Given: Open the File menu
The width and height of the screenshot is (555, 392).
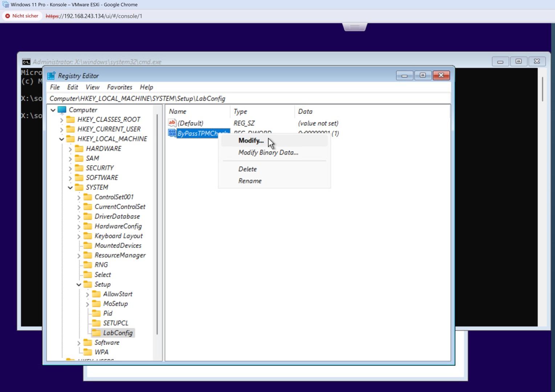Looking at the screenshot, I should click(x=55, y=87).
